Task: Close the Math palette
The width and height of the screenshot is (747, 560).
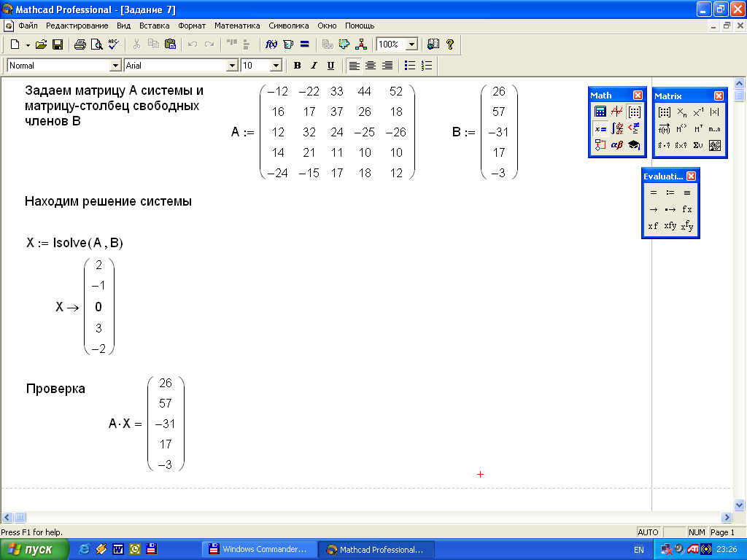Action: 638,96
